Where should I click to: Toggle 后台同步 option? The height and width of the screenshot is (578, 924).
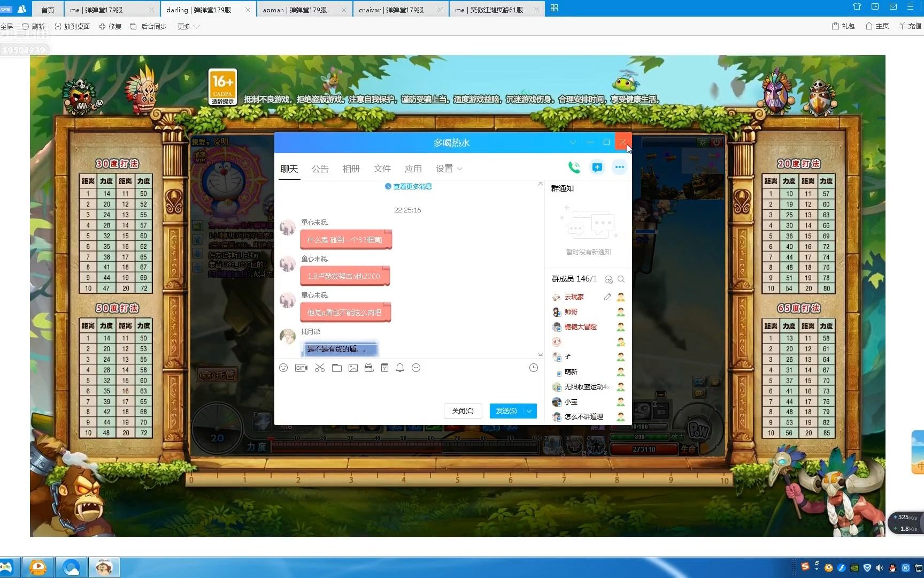(148, 26)
